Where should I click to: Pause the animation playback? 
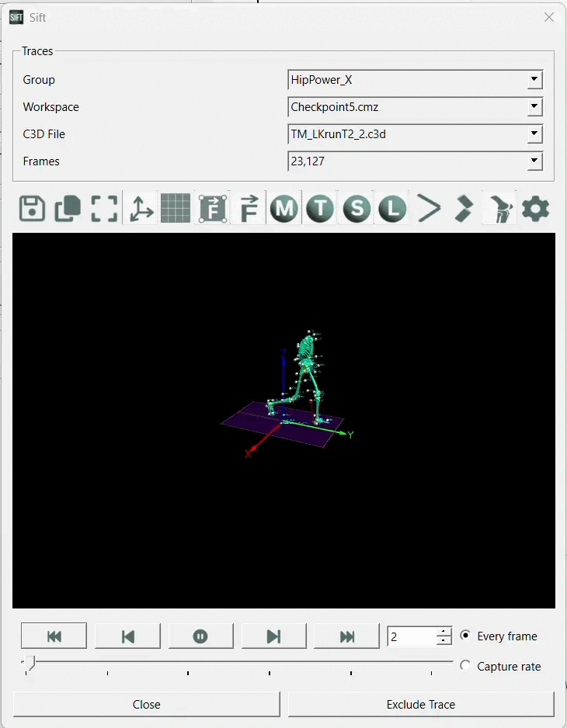tap(200, 636)
